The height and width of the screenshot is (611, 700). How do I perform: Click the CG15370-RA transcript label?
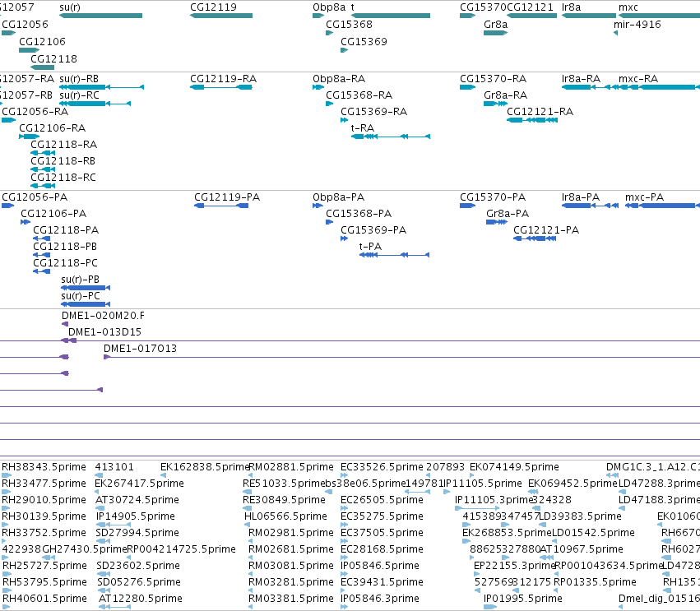pyautogui.click(x=494, y=79)
